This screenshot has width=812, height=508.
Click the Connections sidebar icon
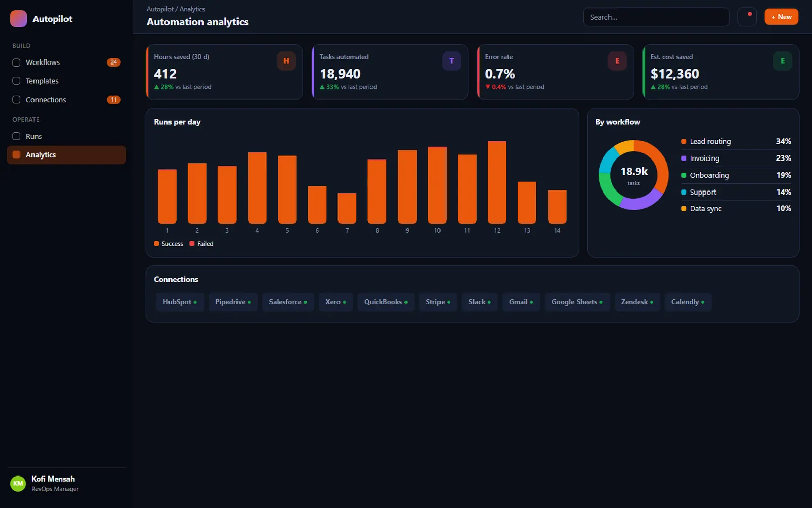pyautogui.click(x=16, y=100)
